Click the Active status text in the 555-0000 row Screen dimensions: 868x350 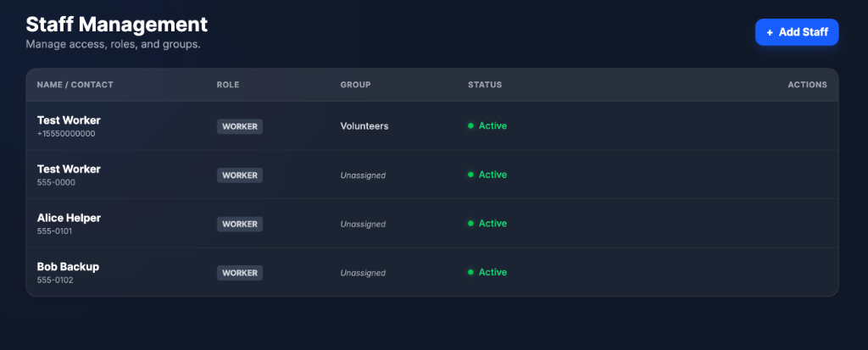[492, 175]
